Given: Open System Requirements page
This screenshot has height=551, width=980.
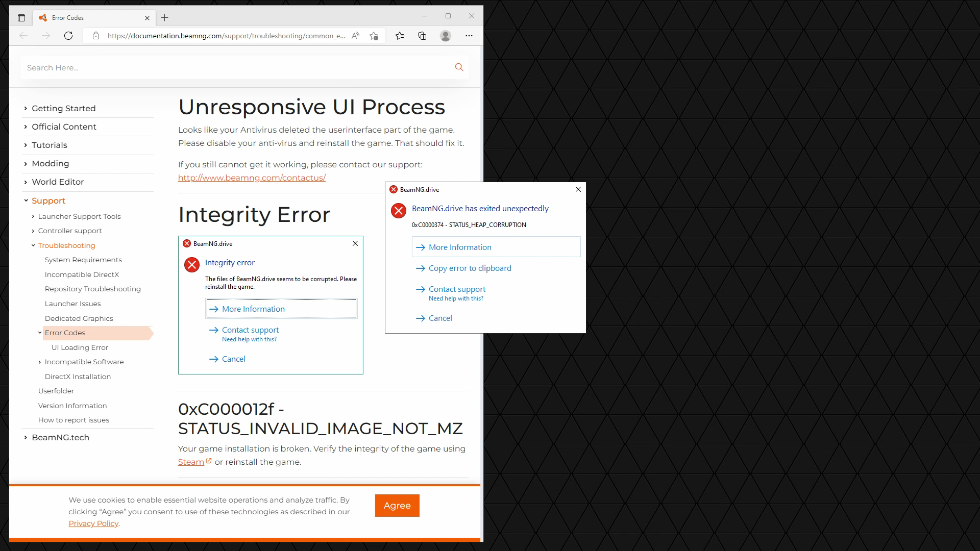Looking at the screenshot, I should pos(83,260).
